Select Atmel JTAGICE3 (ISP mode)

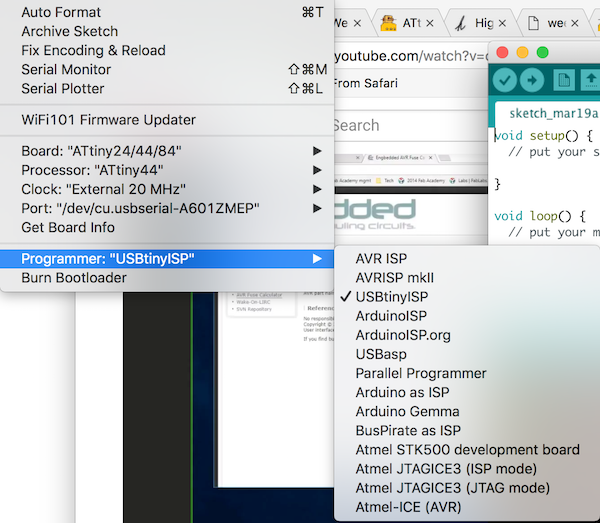tap(467, 469)
